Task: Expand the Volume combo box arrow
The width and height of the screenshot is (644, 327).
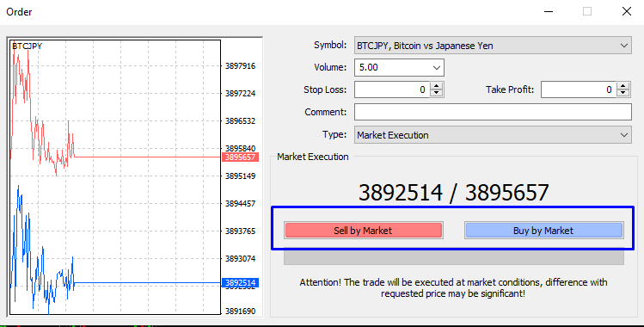Action: point(437,68)
